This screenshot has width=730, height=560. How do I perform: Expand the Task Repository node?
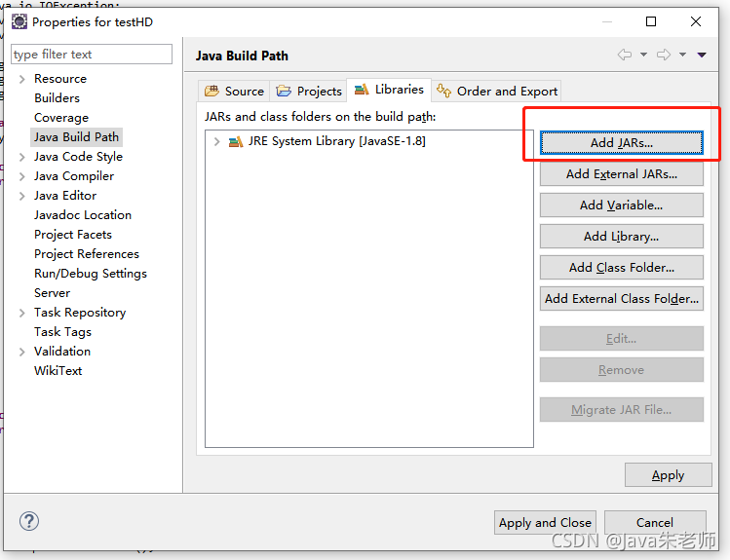click(x=21, y=313)
